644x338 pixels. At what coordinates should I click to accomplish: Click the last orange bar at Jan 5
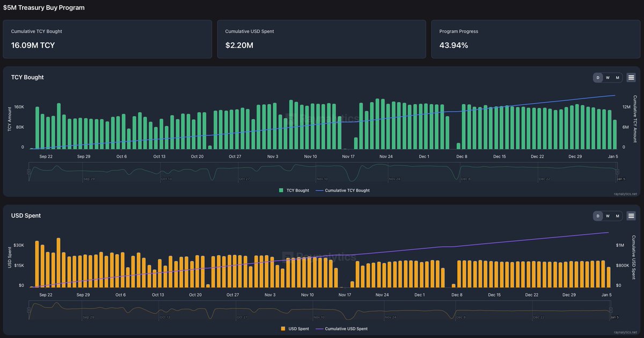pyautogui.click(x=609, y=277)
